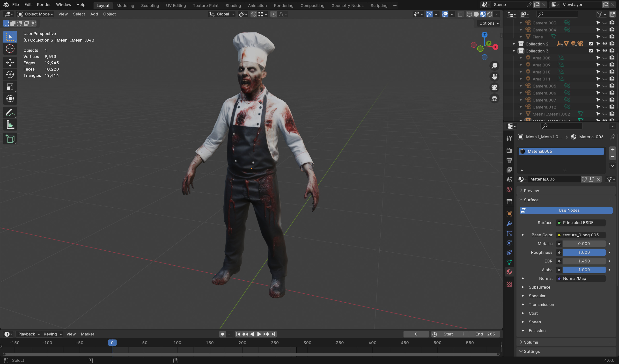Activate the 3D Cursor tool
This screenshot has height=364, width=619.
click(x=10, y=49)
